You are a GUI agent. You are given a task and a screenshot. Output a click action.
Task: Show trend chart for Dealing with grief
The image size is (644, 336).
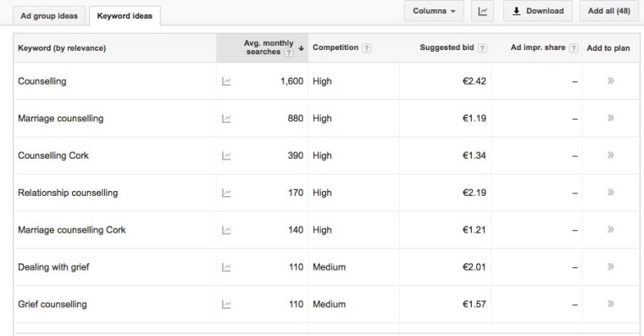(226, 267)
